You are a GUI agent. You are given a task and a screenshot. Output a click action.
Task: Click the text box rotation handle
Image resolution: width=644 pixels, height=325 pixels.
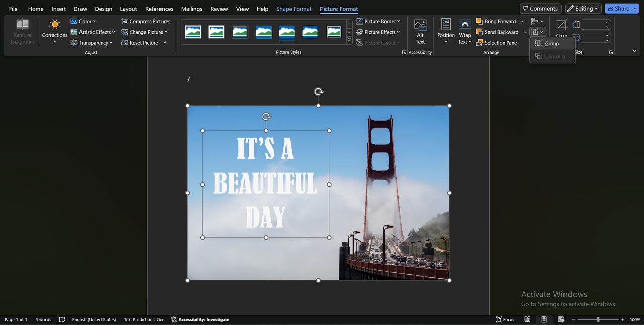click(266, 117)
